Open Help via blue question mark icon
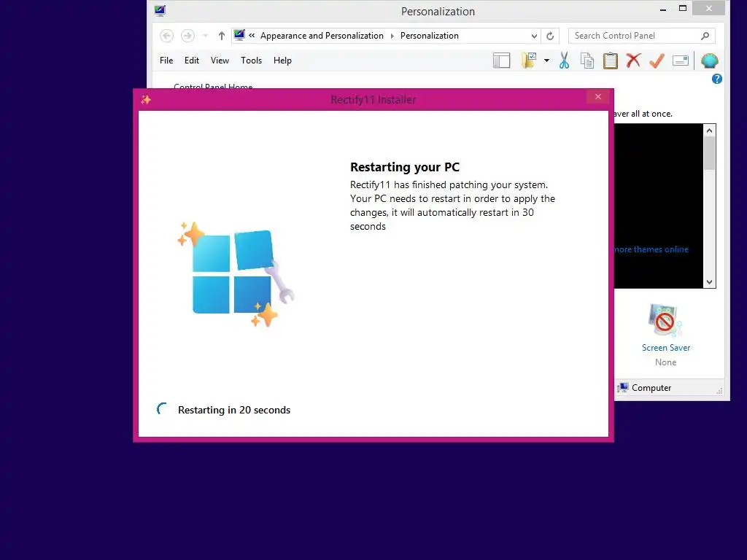The height and width of the screenshot is (560, 747). point(716,79)
